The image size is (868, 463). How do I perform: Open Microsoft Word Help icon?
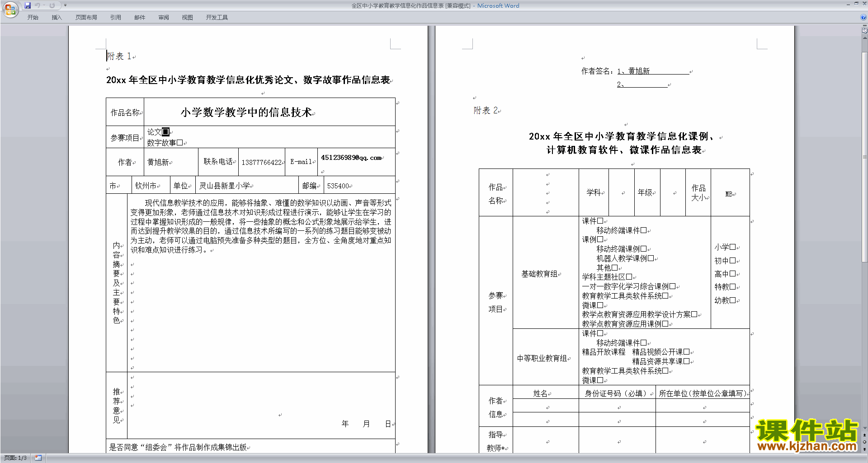tap(863, 17)
